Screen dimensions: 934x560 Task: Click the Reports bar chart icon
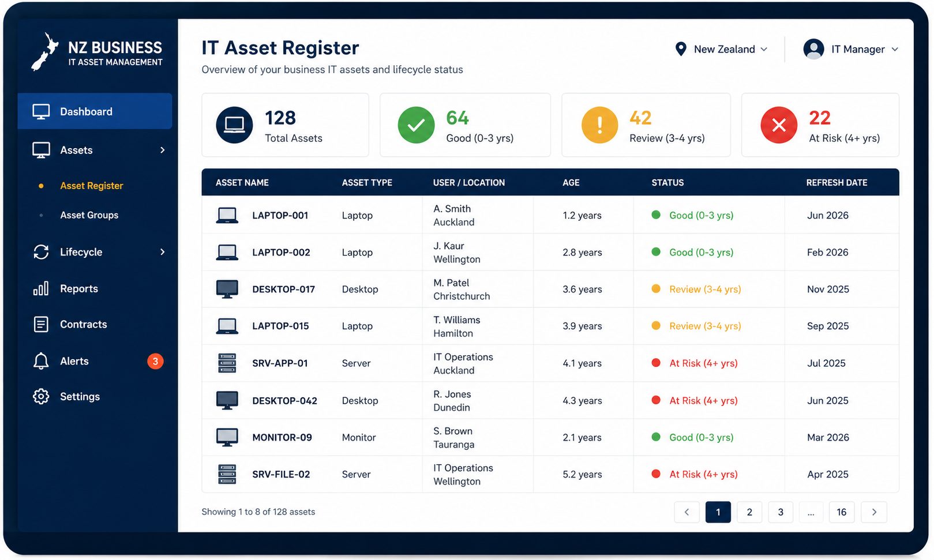click(41, 288)
